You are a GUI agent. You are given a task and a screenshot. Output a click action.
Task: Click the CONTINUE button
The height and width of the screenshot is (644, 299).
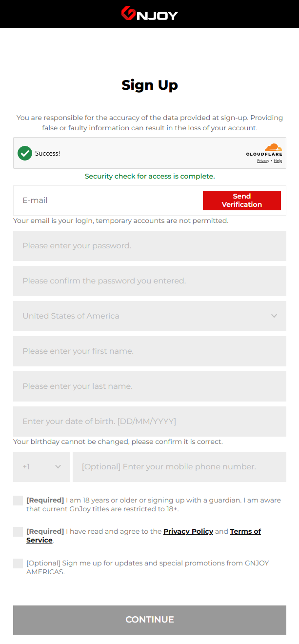(x=150, y=620)
